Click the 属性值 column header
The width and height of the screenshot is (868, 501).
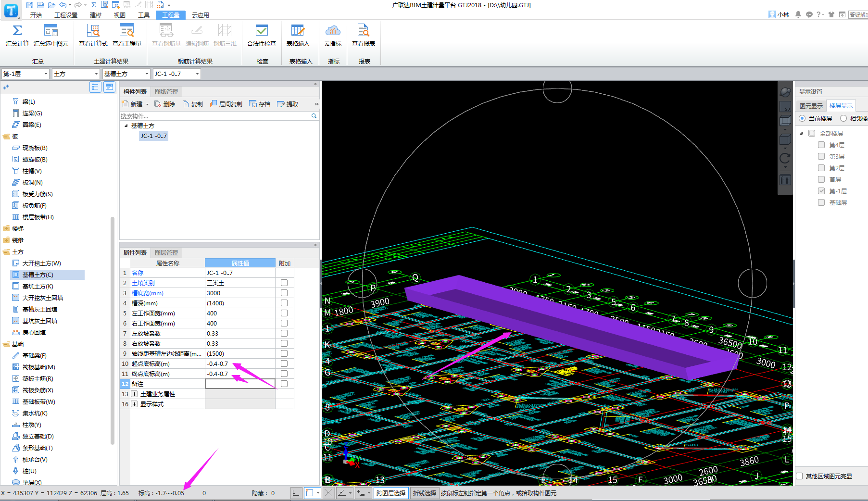[240, 263]
